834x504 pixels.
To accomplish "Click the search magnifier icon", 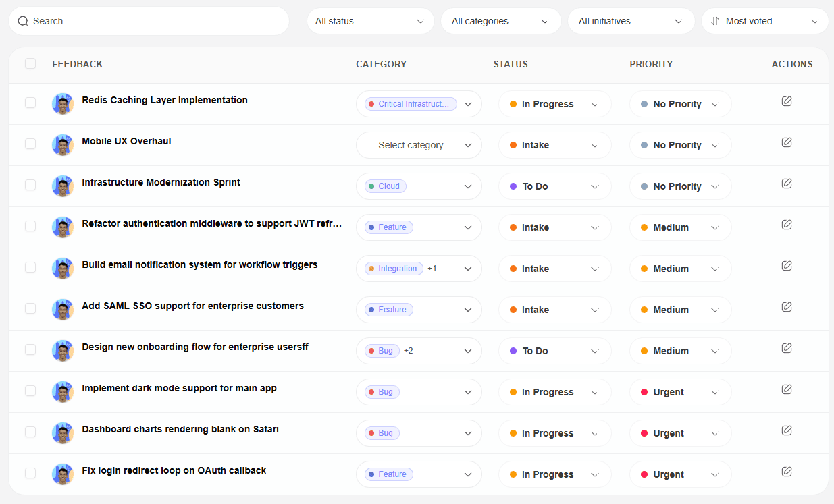I will point(23,21).
